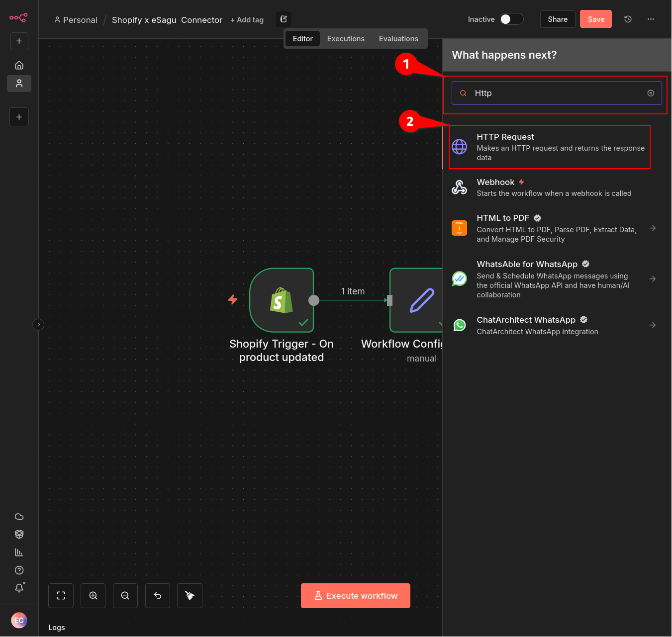Click the What happens next? panel heading

click(x=504, y=55)
